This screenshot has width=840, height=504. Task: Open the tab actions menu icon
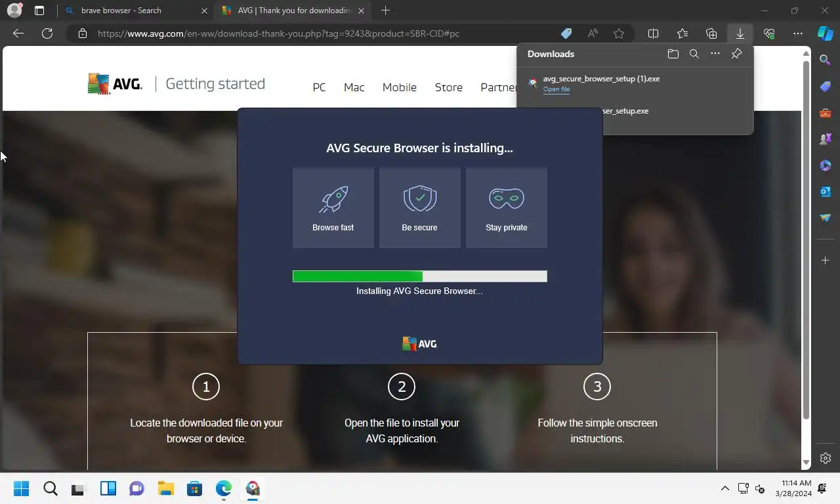pyautogui.click(x=39, y=10)
